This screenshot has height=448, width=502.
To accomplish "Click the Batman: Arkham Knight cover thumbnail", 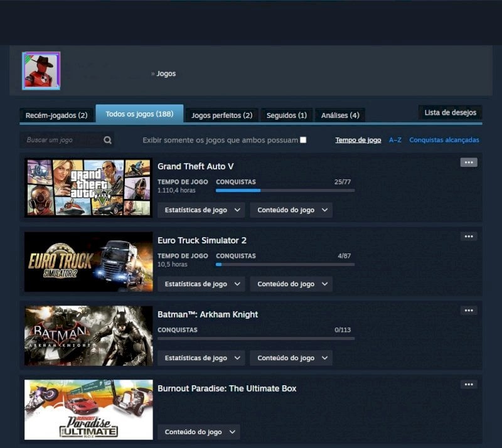I will point(88,336).
